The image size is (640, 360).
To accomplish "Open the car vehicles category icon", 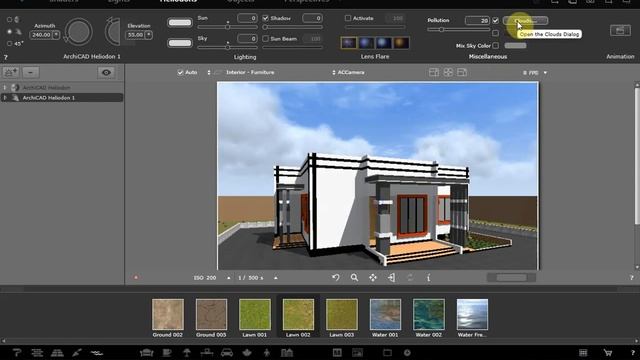I will pyautogui.click(x=227, y=353).
